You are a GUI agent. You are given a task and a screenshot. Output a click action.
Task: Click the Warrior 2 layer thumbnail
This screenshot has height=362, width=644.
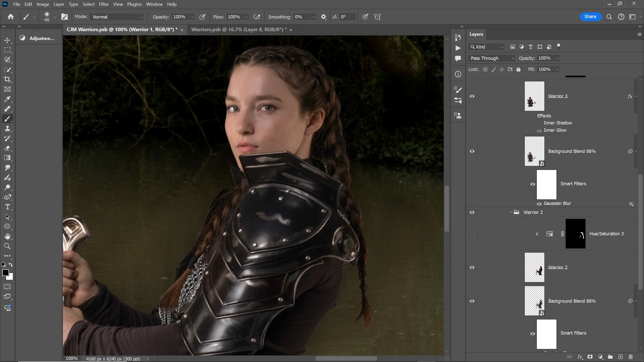(534, 267)
